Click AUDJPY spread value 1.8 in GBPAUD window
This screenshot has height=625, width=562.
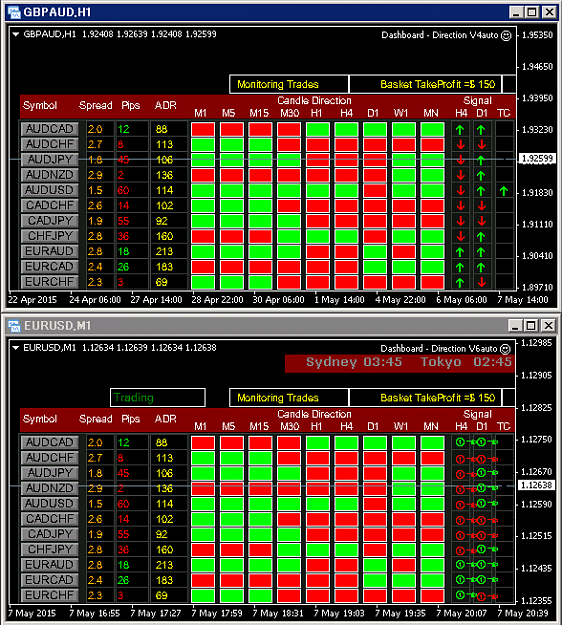pyautogui.click(x=95, y=160)
